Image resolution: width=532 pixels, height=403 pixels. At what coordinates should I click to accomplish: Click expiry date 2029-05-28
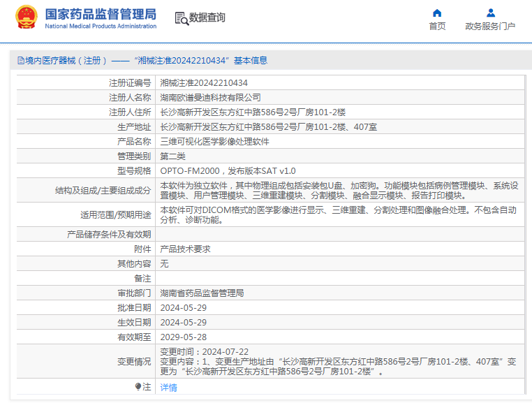click(x=183, y=337)
